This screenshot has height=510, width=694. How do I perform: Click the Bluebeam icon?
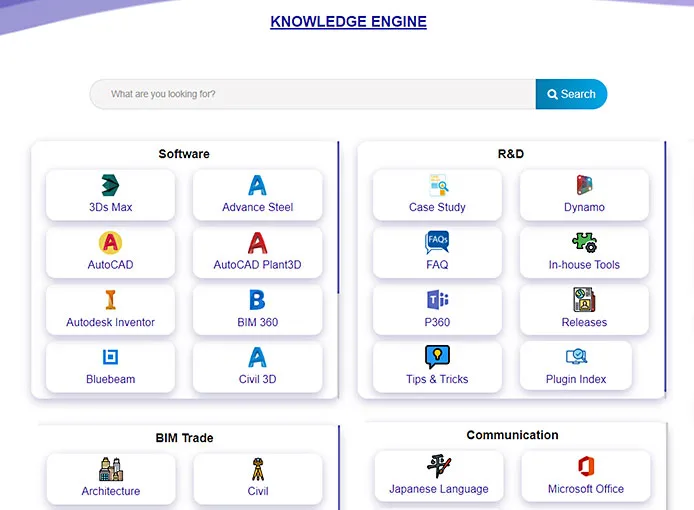110,357
